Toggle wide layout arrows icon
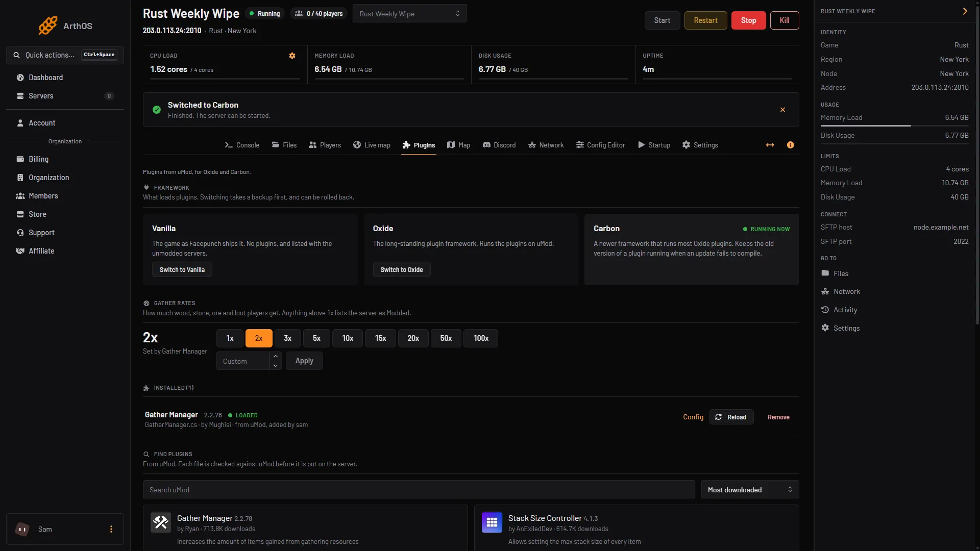Viewport: 980px width, 551px height. point(770,145)
